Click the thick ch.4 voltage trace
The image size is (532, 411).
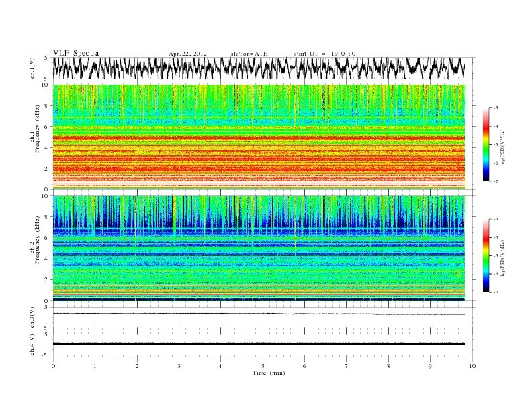pos(259,344)
